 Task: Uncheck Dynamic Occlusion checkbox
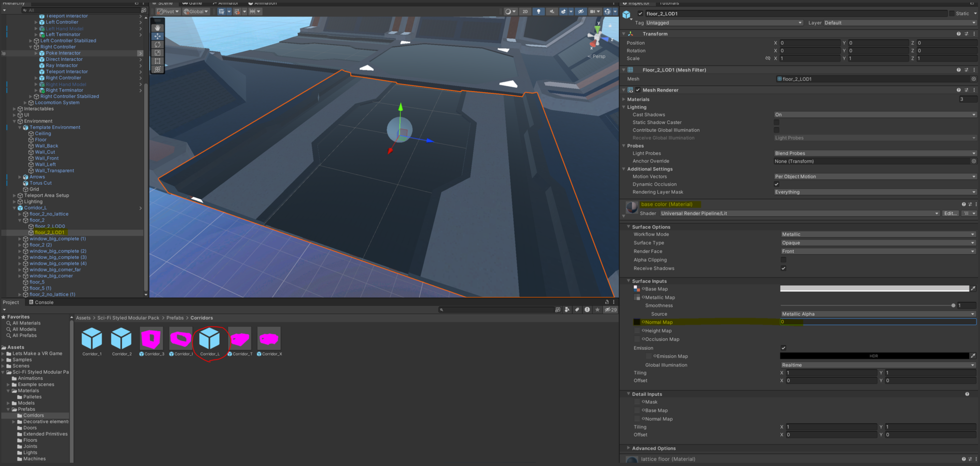tap(777, 184)
